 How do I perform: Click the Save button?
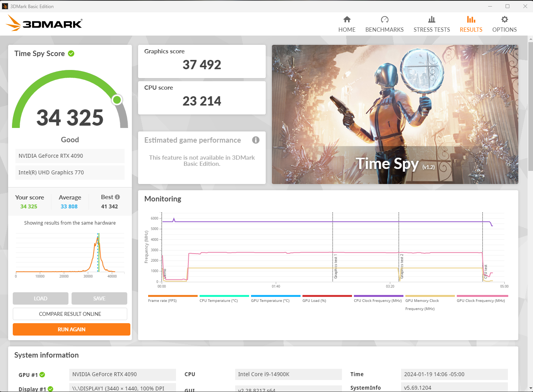pyautogui.click(x=99, y=298)
